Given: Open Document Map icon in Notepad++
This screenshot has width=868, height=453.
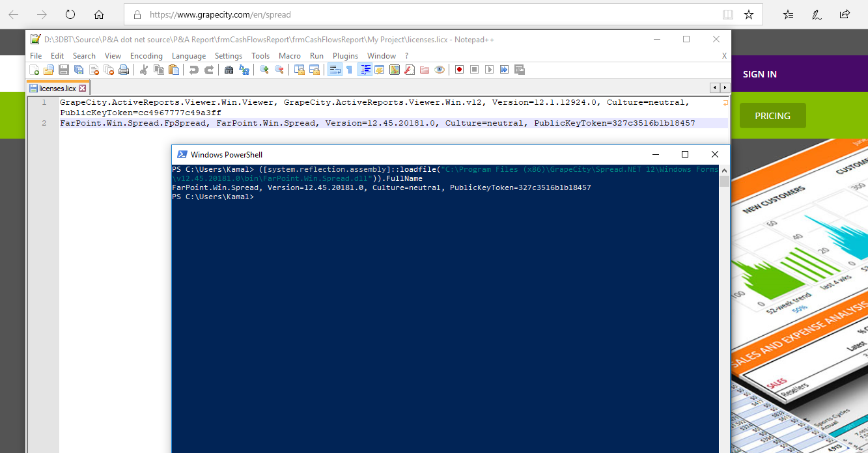Looking at the screenshot, I should coord(395,70).
